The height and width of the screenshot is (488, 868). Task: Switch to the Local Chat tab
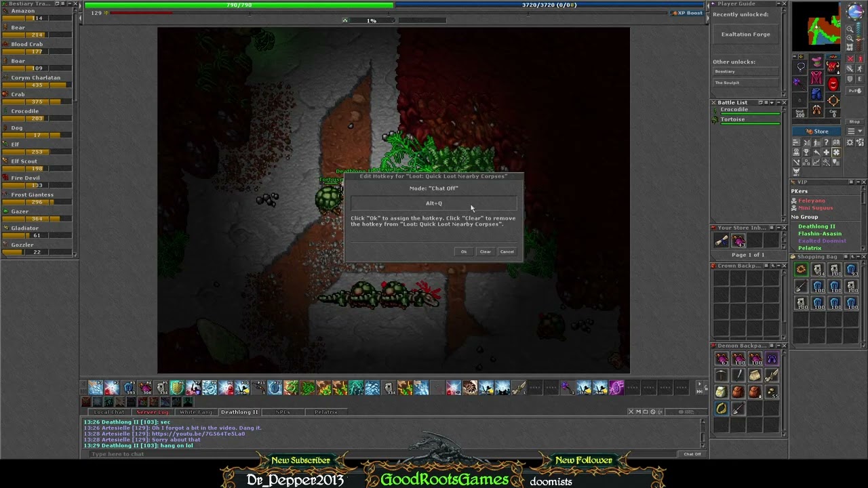coord(109,412)
